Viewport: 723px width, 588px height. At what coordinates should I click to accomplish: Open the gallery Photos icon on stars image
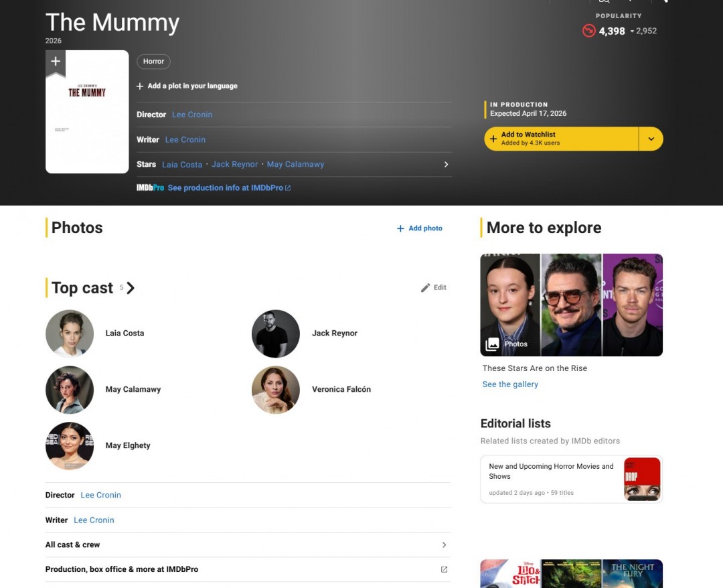492,344
